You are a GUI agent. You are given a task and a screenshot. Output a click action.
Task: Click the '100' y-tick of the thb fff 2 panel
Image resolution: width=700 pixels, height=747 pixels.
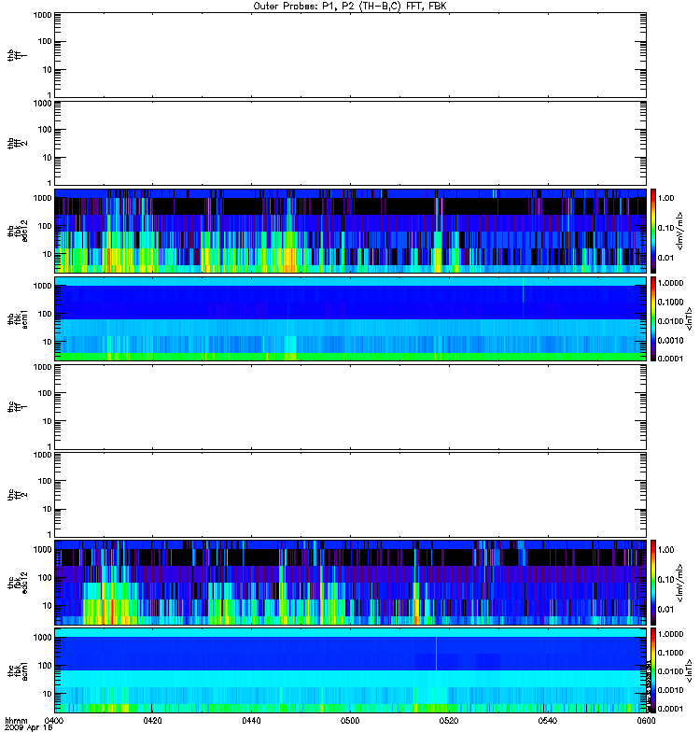45,130
